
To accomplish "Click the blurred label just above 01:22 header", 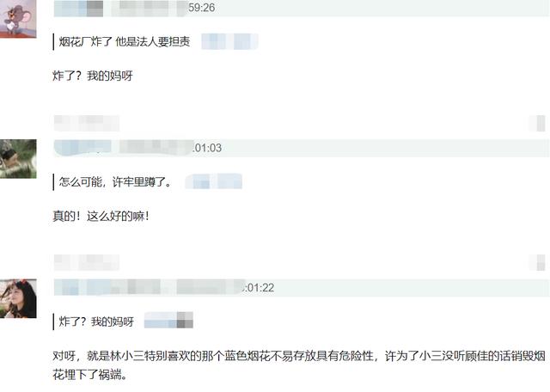I will coord(87,262).
